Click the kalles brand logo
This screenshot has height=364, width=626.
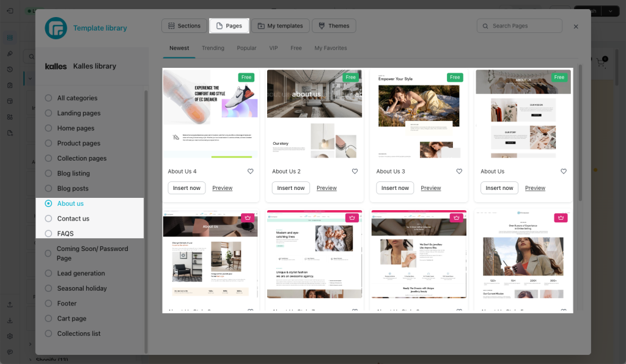tap(56, 66)
